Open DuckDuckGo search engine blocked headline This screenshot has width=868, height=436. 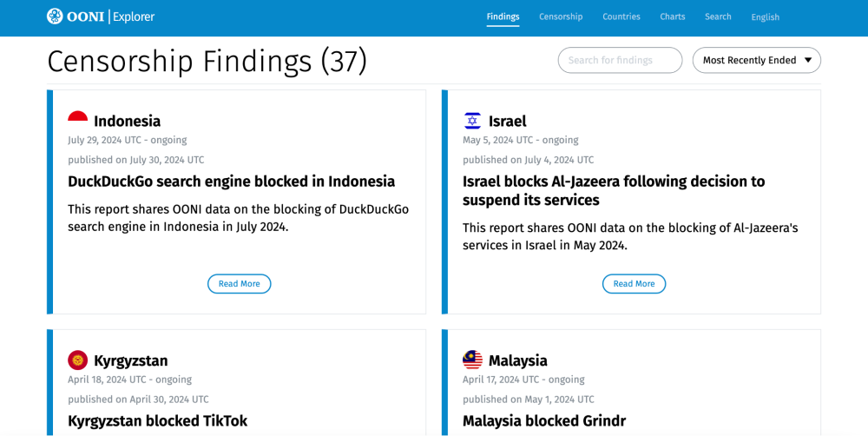pos(231,182)
